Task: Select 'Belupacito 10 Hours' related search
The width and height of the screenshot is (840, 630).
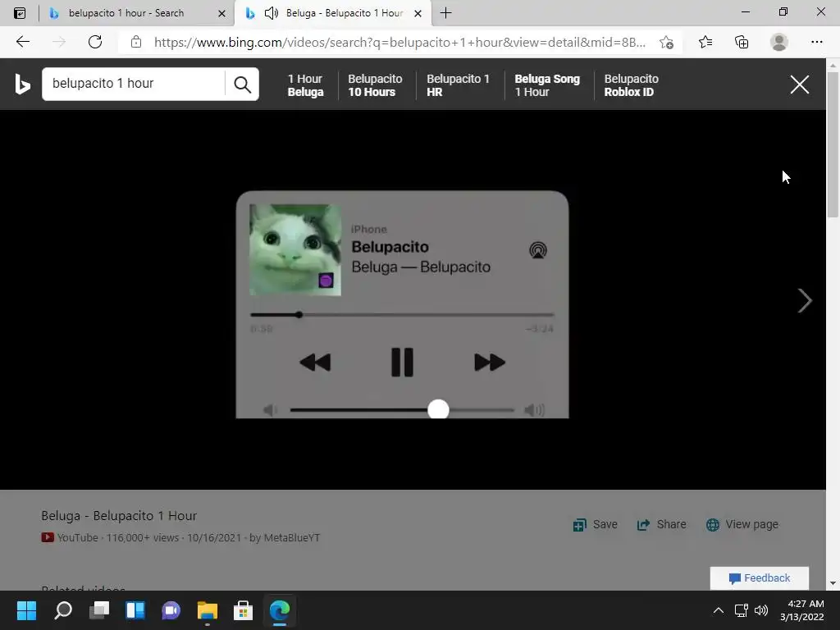Action: 375,85
